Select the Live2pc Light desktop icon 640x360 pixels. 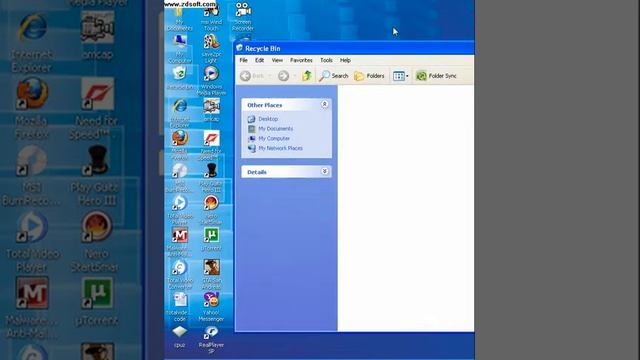(x=211, y=49)
